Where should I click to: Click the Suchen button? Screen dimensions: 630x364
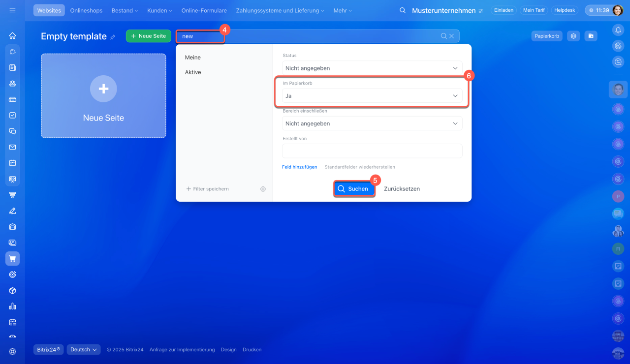pos(353,189)
